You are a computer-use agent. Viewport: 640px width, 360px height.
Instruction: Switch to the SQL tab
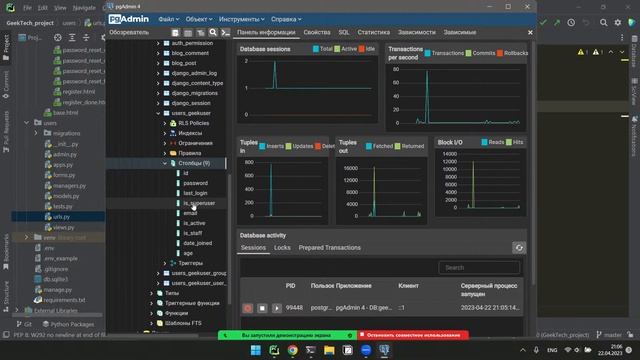point(344,32)
